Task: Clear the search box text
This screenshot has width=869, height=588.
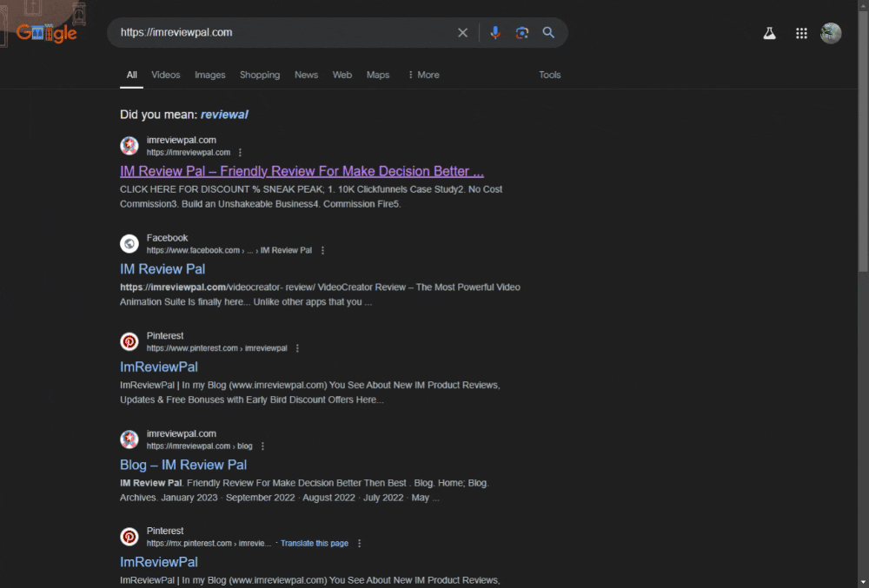Action: [x=462, y=33]
